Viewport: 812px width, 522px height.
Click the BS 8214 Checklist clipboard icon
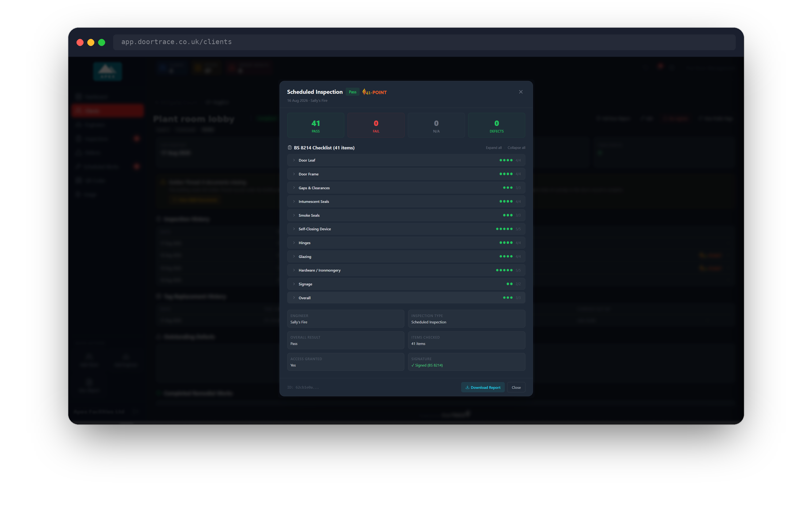click(290, 148)
